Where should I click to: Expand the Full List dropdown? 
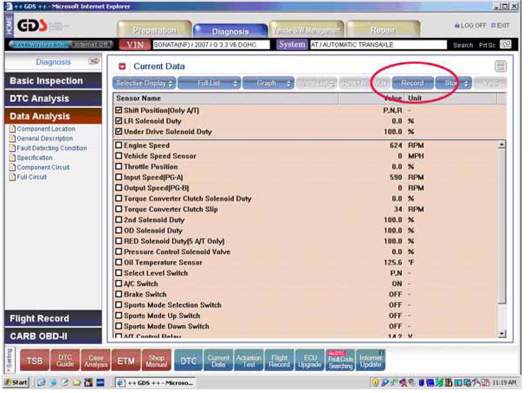coord(209,83)
